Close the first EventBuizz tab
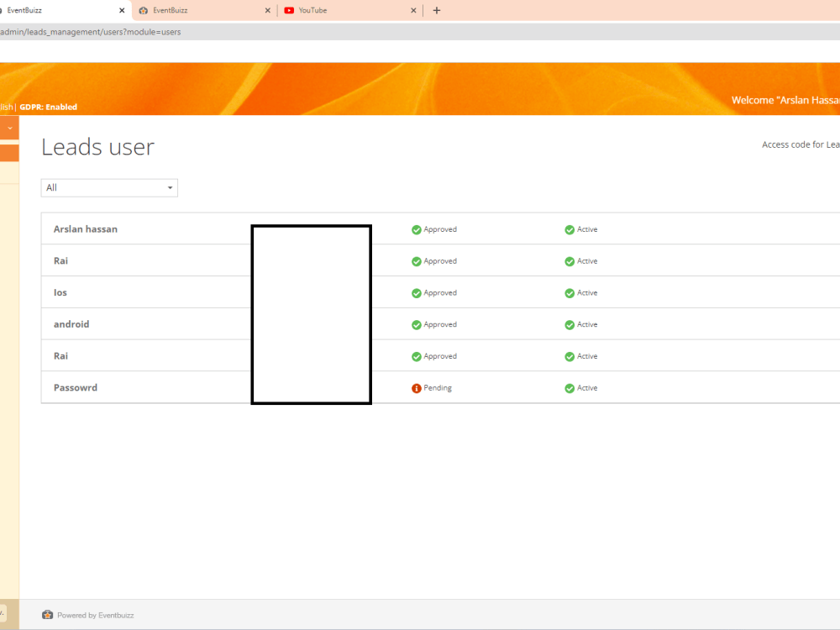The height and width of the screenshot is (630, 840). [x=122, y=10]
